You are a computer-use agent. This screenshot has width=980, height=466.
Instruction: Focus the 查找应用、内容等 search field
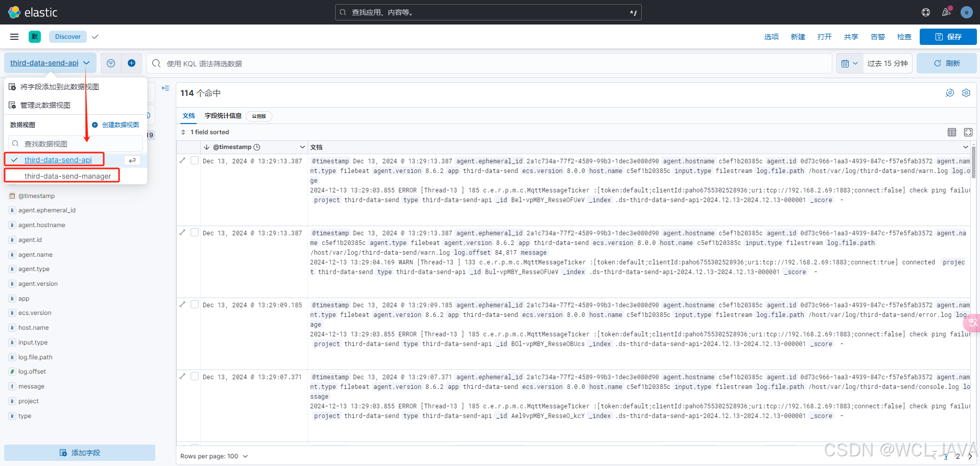pyautogui.click(x=488, y=12)
